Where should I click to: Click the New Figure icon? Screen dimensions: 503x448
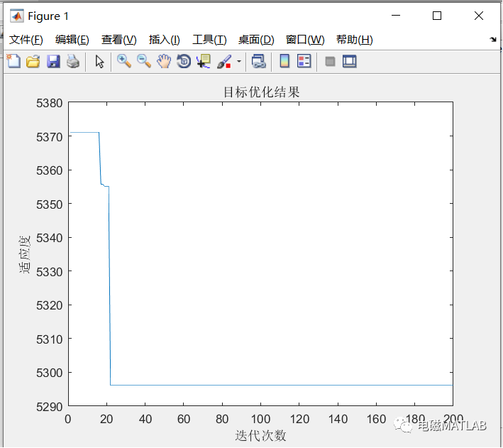[13, 61]
